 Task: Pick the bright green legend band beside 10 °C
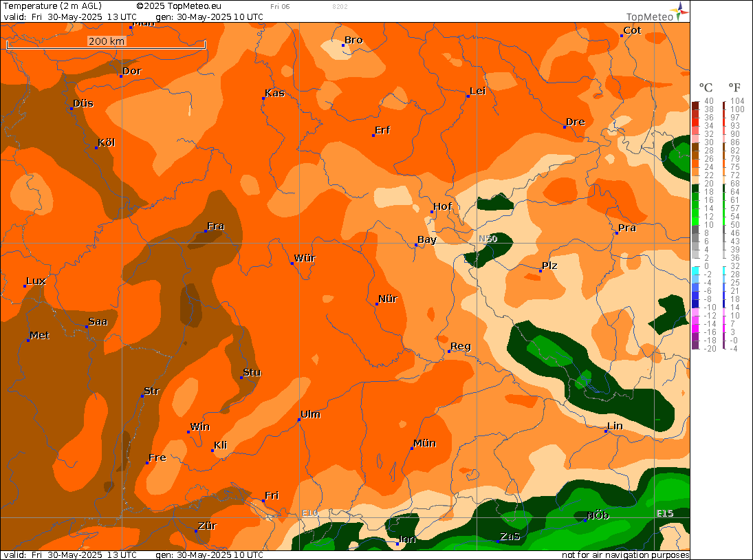695,221
